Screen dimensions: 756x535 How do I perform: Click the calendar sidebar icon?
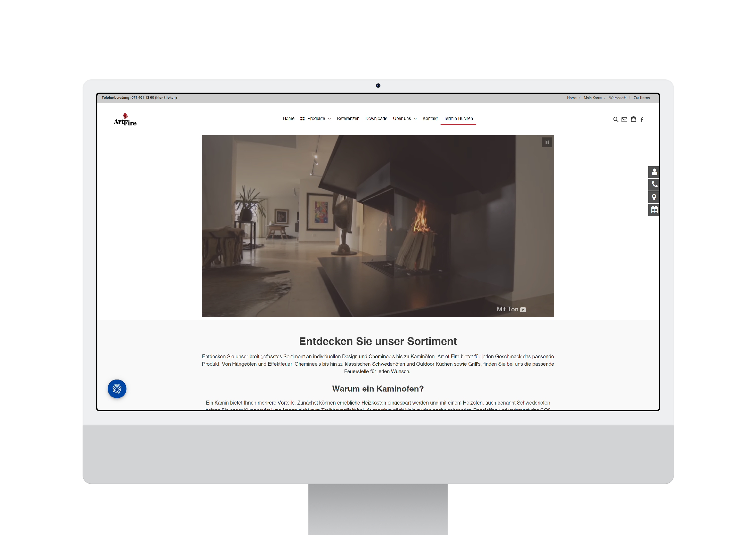654,210
